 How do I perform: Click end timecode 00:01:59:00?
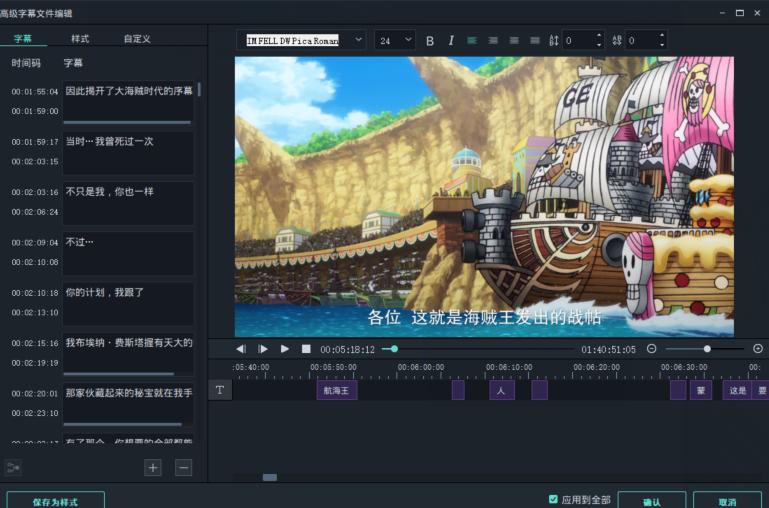[35, 111]
